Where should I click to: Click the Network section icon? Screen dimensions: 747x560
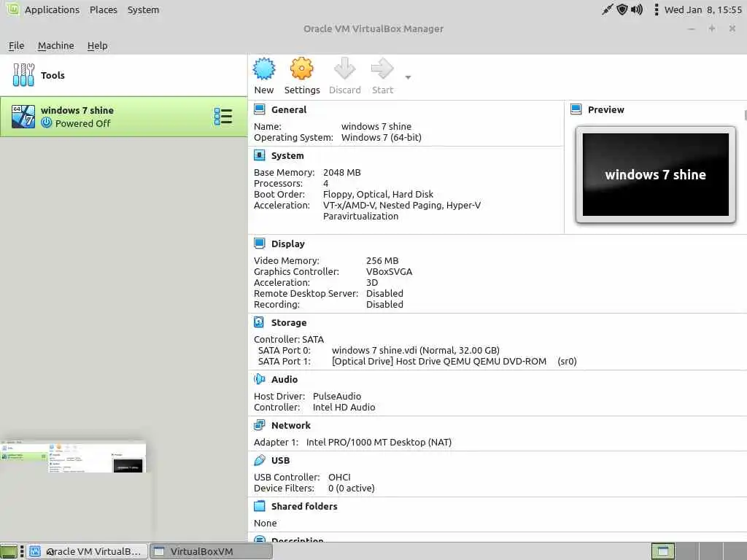[260, 425]
